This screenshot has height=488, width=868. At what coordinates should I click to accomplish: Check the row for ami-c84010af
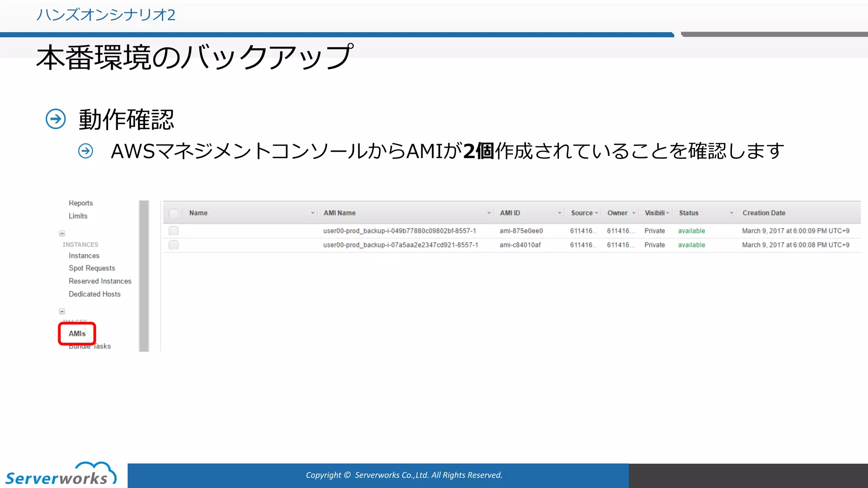[x=173, y=245]
